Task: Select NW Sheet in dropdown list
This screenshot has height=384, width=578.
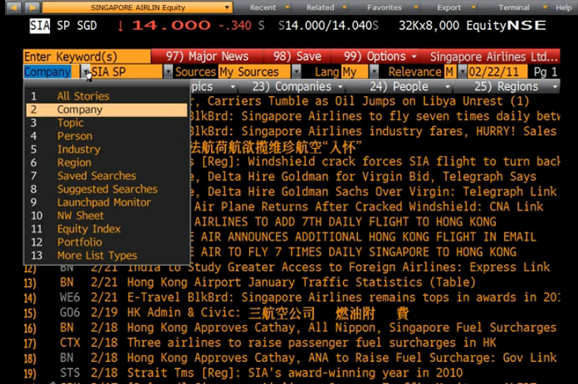Action: [x=107, y=216]
